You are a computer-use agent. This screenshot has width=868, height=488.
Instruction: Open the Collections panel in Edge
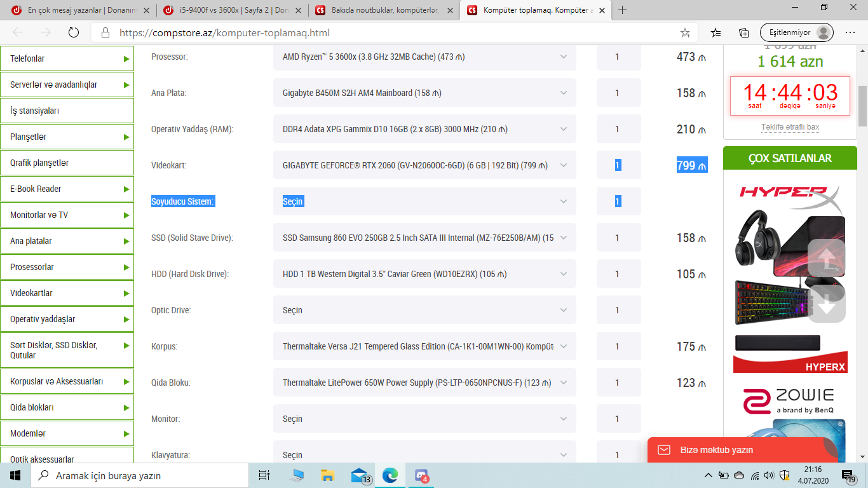744,32
